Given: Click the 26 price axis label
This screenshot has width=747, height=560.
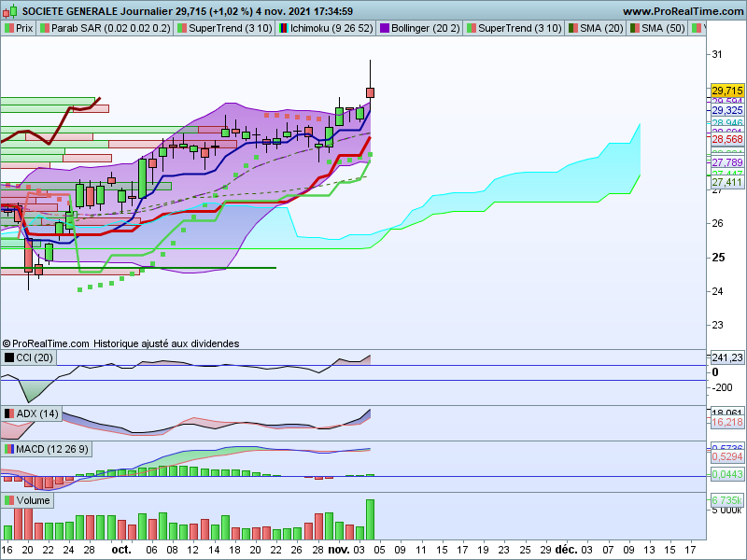Looking at the screenshot, I should click(x=717, y=223).
